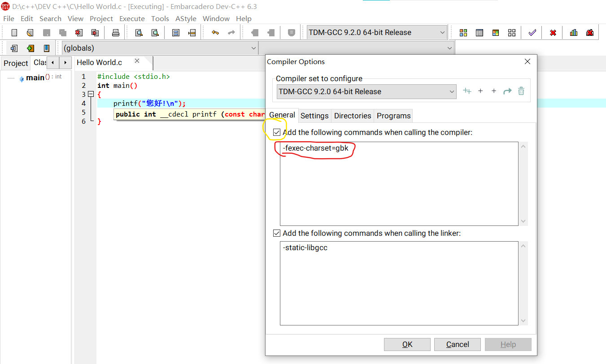This screenshot has height=364, width=606.
Task: Click the Cancel button in Compiler Options
Action: 457,344
